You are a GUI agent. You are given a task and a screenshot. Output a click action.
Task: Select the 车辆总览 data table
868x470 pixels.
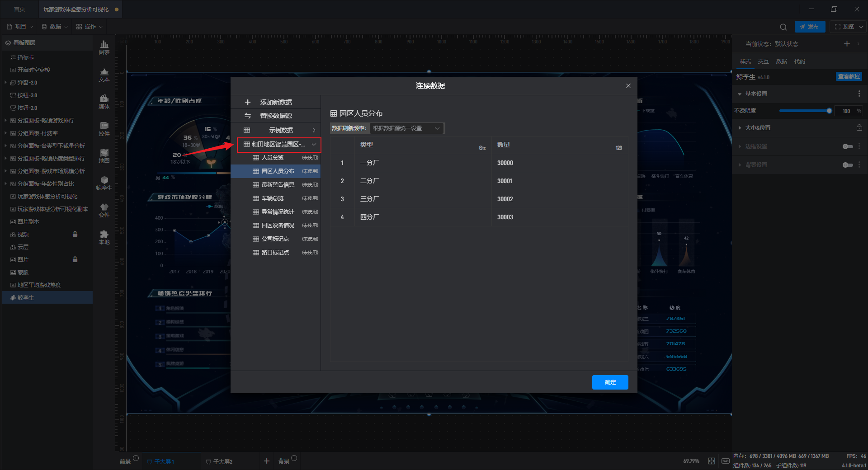pyautogui.click(x=276, y=198)
